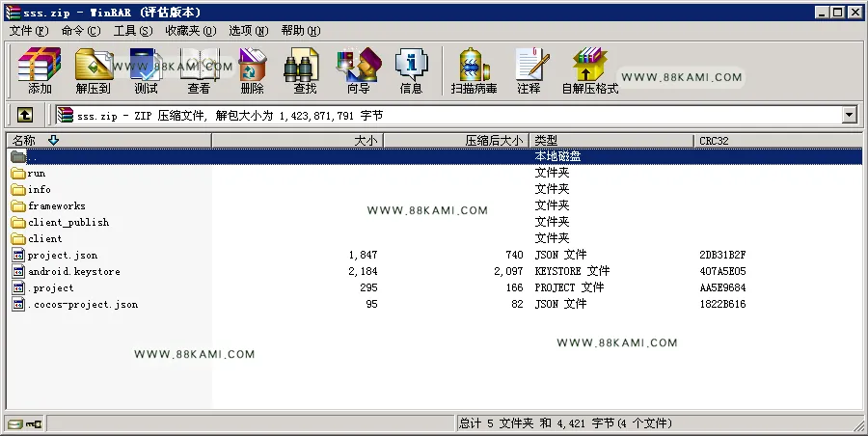The width and height of the screenshot is (868, 436).
Task: Click the 注释 (Comment) toolbar icon
Action: coord(531,64)
